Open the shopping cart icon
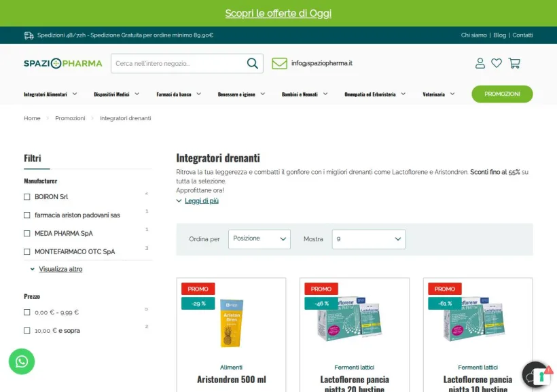This screenshot has width=557, height=392. click(x=514, y=63)
